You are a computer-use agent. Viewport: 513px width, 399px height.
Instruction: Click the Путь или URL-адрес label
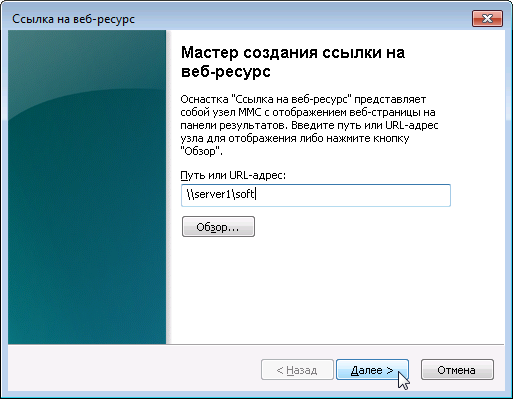[233, 175]
